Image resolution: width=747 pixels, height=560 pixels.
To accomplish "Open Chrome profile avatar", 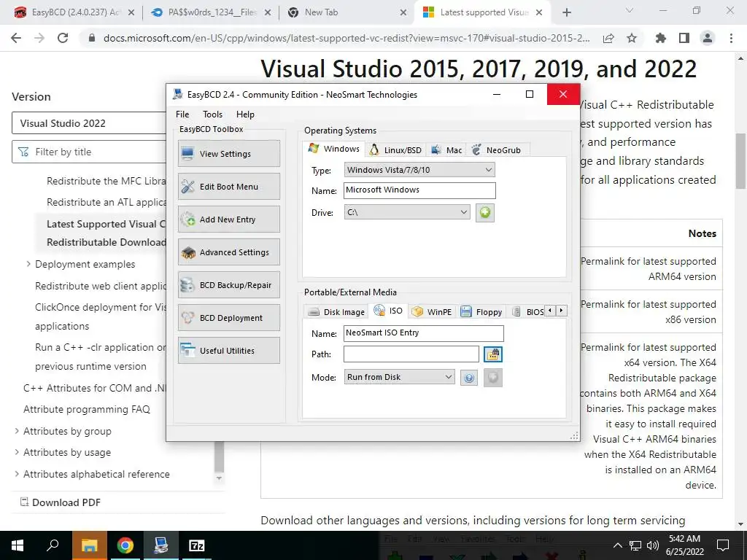I will [708, 38].
